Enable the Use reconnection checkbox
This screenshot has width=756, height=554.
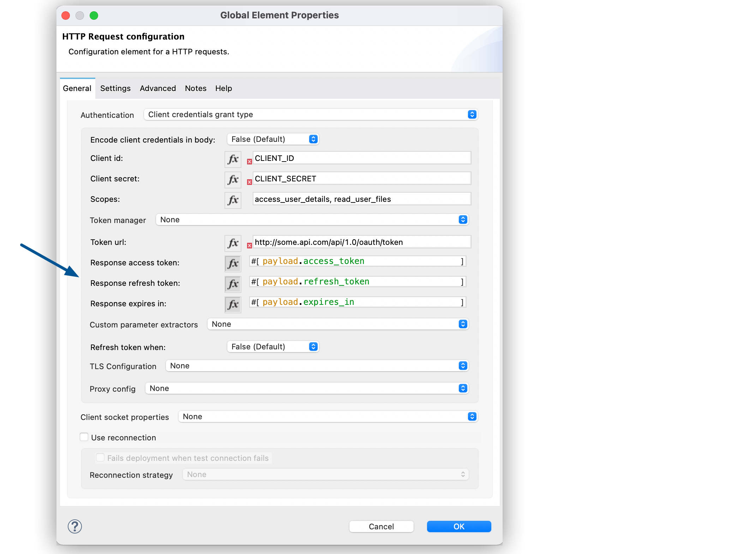pos(84,437)
